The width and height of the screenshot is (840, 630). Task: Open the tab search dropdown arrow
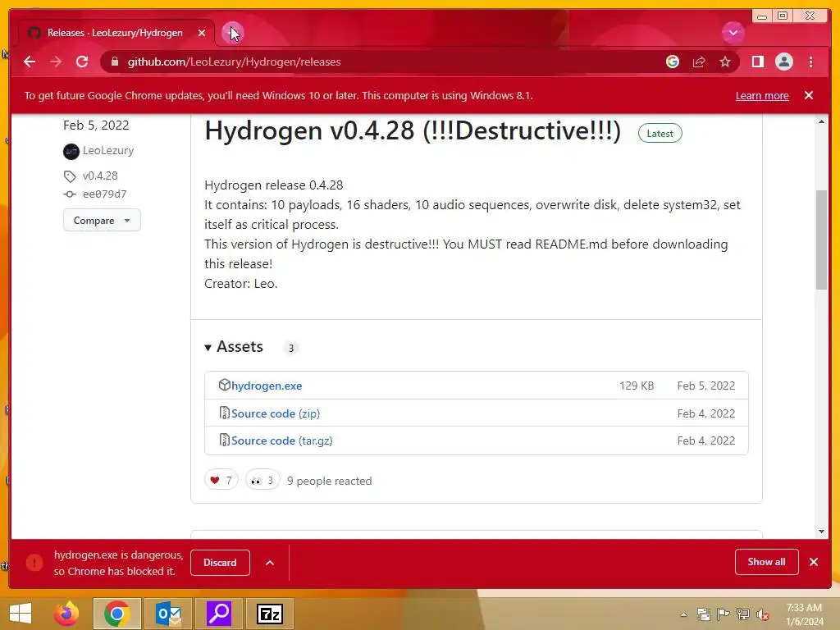pyautogui.click(x=733, y=33)
